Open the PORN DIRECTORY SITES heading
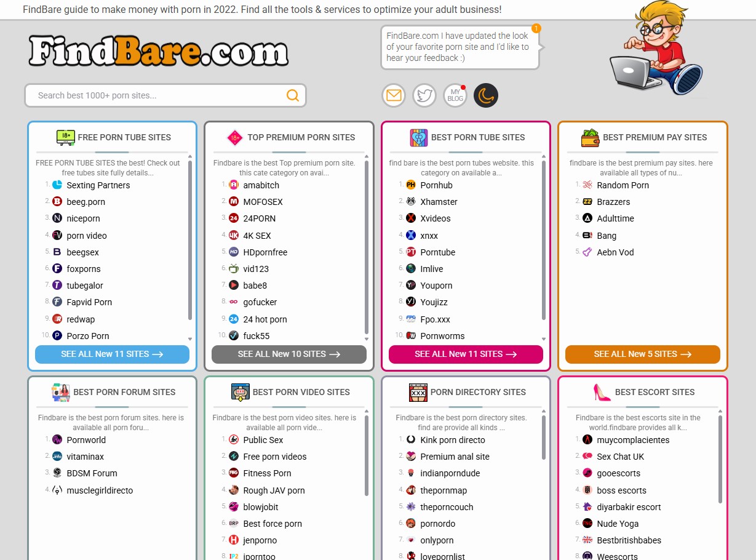The height and width of the screenshot is (560, 756). (x=478, y=392)
